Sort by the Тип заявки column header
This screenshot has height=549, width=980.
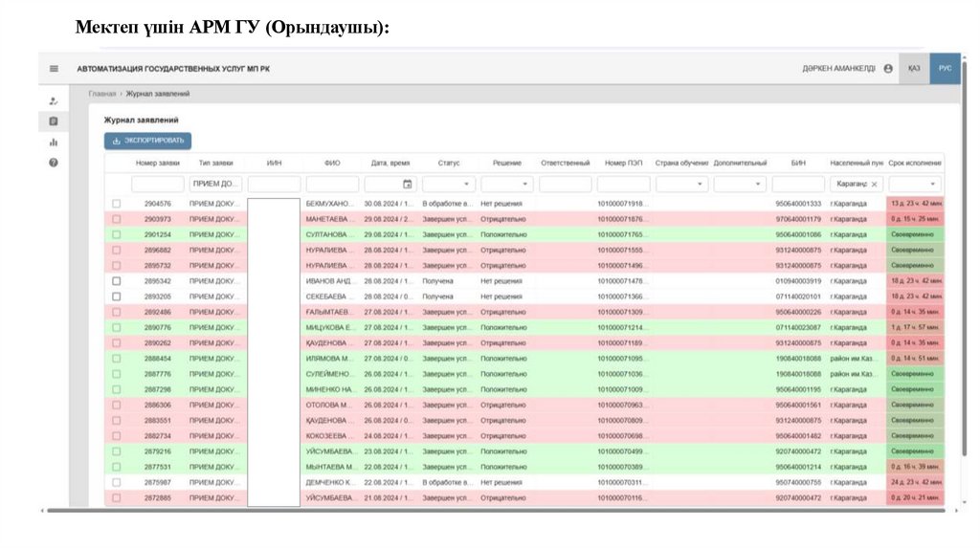215,163
